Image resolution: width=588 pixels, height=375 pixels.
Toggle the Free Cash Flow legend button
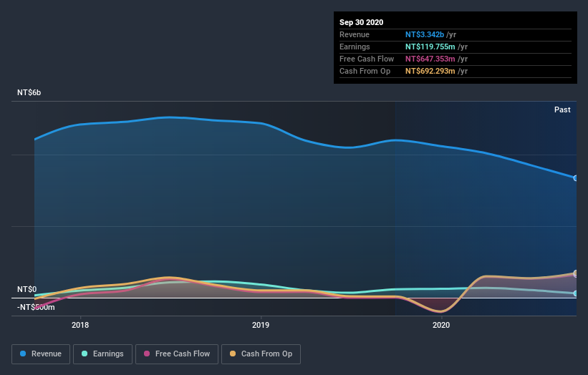pyautogui.click(x=177, y=354)
